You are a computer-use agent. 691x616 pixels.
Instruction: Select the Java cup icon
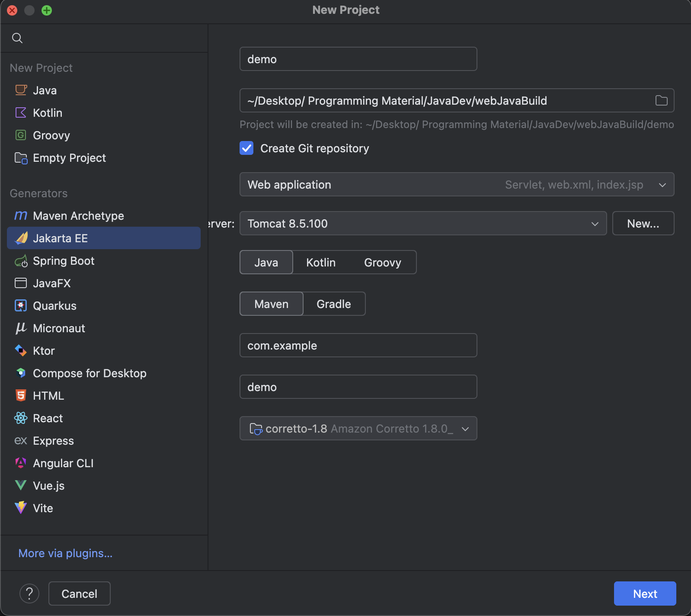coord(21,90)
